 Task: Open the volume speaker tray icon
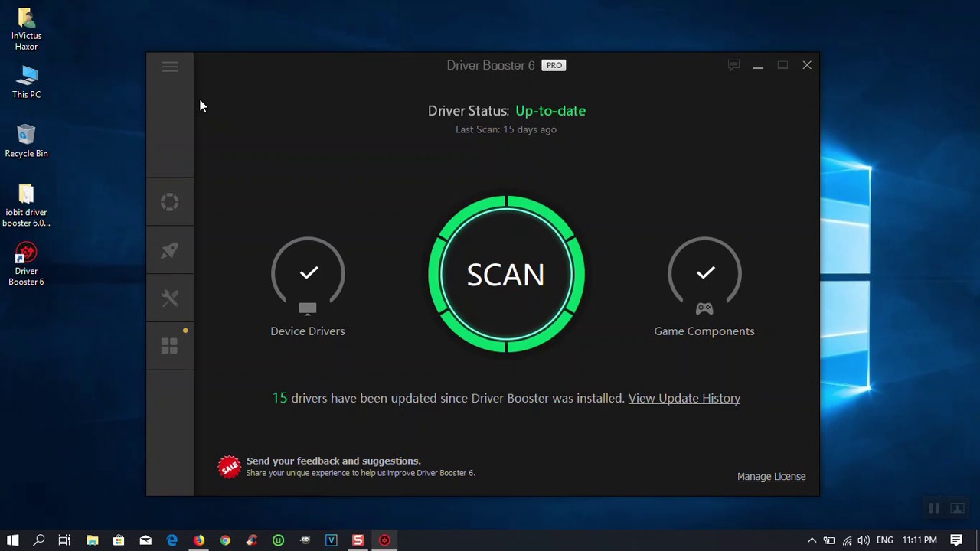864,540
